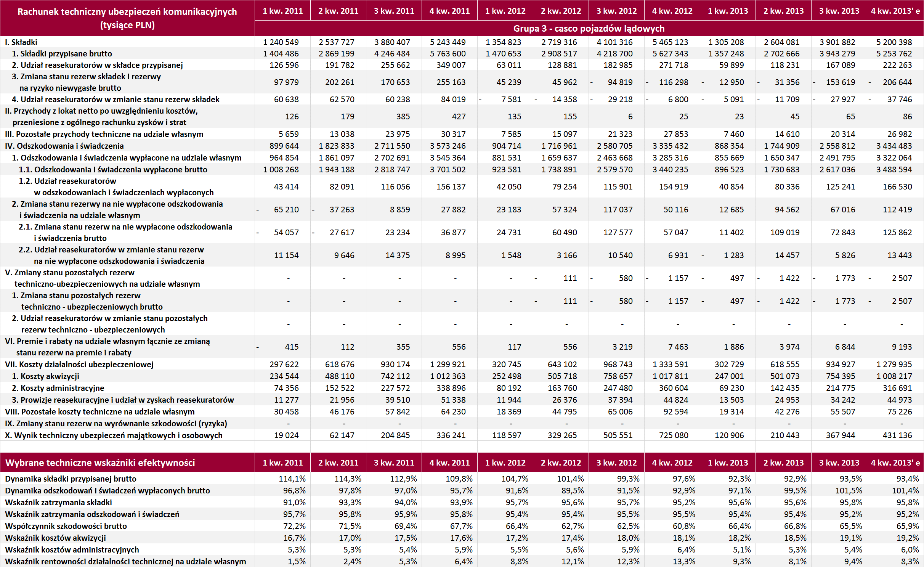This screenshot has height=567, width=924.
Task: Click value 19 024 in Wynik techniczny row
Action: (x=286, y=435)
